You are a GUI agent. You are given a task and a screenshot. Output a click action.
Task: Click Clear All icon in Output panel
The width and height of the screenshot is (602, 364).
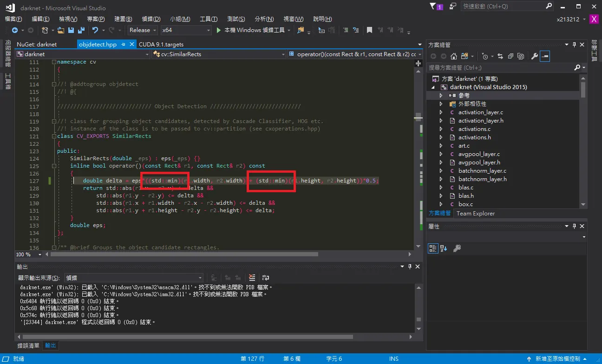point(252,278)
